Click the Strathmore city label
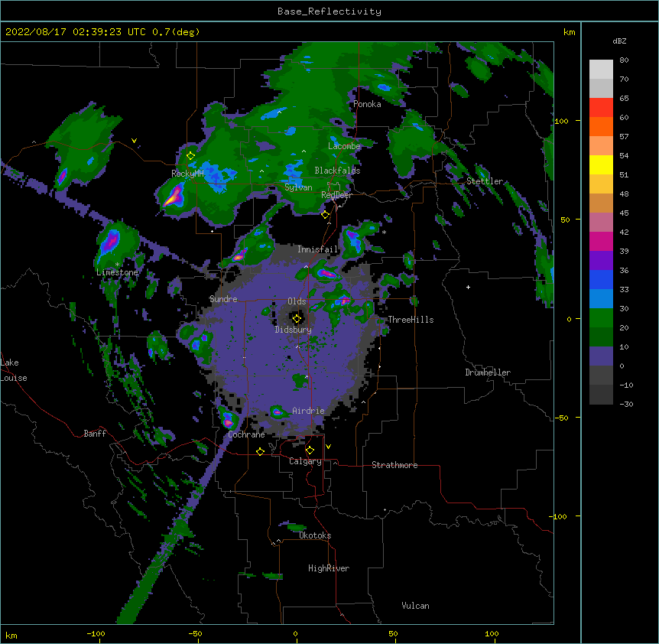Image resolution: width=659 pixels, height=644 pixels. [394, 465]
